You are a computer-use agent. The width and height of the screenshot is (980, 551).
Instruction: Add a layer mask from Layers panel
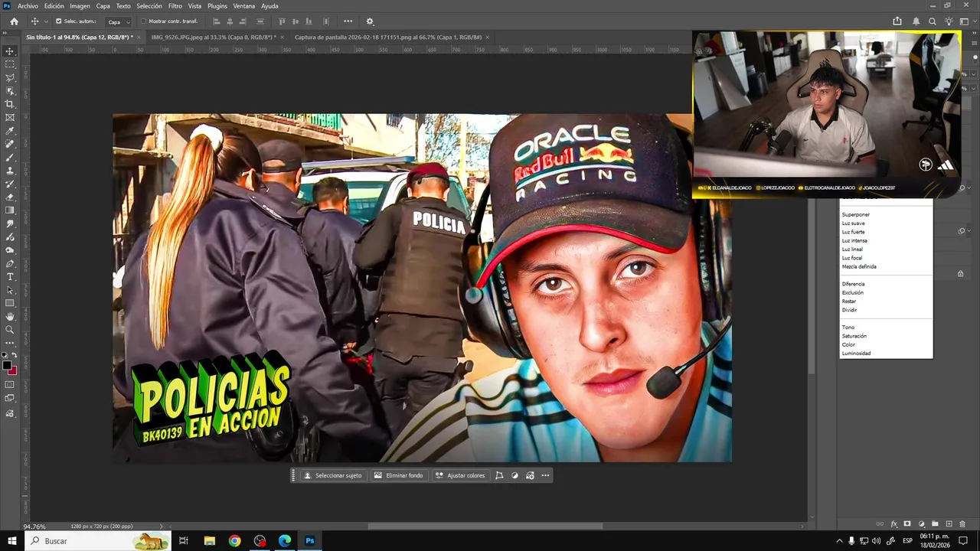coord(907,524)
